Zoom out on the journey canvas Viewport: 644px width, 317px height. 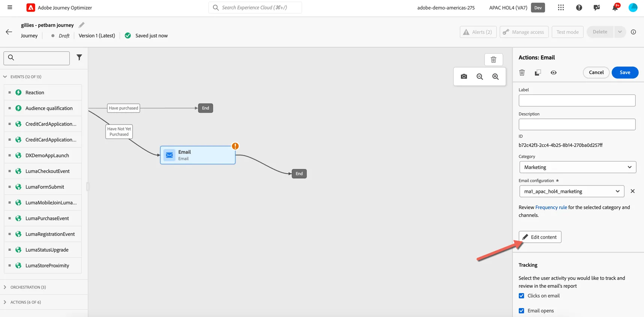(x=480, y=76)
